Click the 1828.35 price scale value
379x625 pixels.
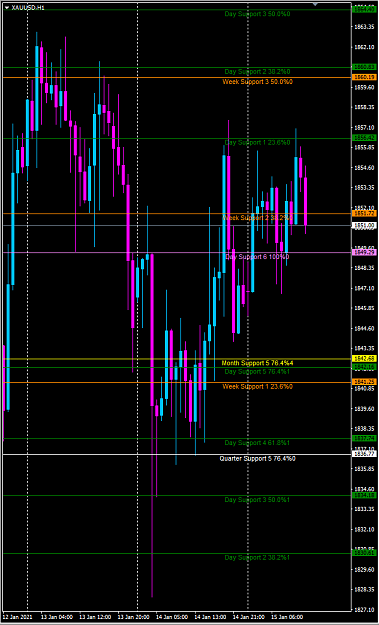[x=365, y=590]
